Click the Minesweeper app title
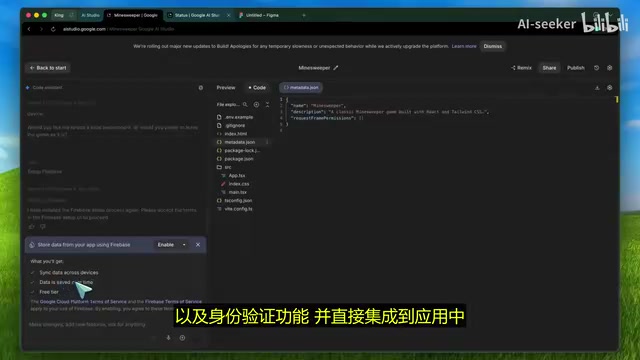This screenshot has width=640, height=360. coord(314,68)
